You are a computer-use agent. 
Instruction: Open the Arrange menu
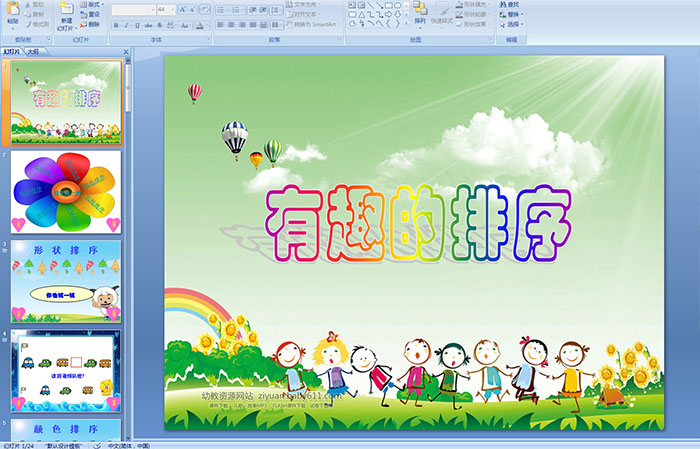pyautogui.click(x=420, y=13)
